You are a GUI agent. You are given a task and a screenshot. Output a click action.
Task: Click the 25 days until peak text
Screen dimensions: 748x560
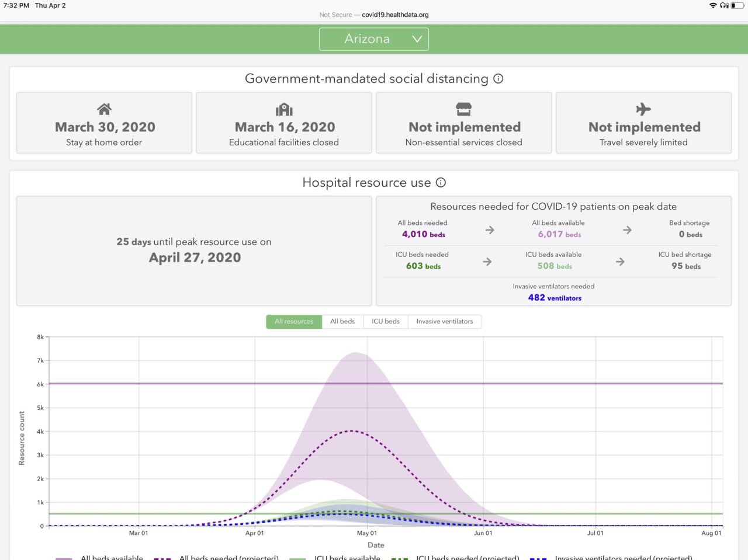tap(194, 242)
